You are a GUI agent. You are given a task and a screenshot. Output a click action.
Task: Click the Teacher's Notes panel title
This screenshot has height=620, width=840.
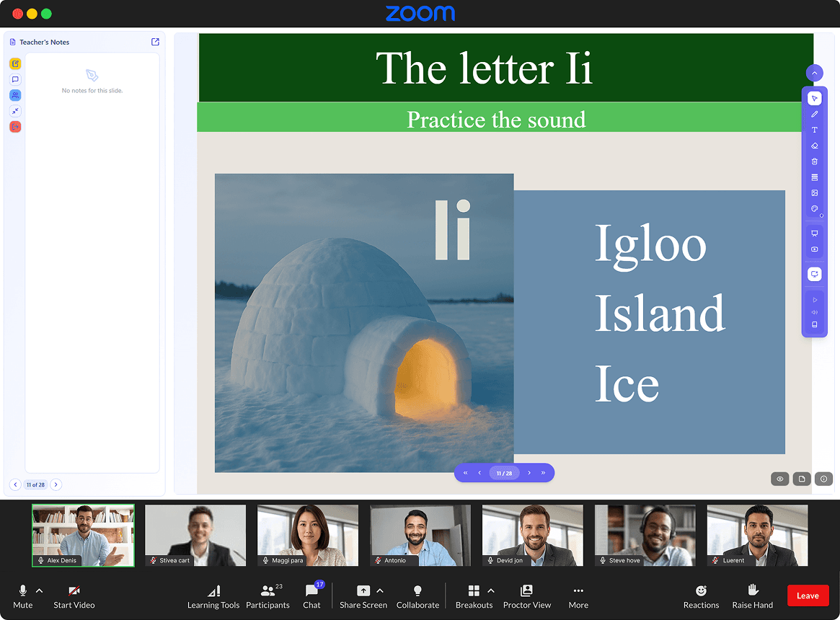click(x=45, y=42)
